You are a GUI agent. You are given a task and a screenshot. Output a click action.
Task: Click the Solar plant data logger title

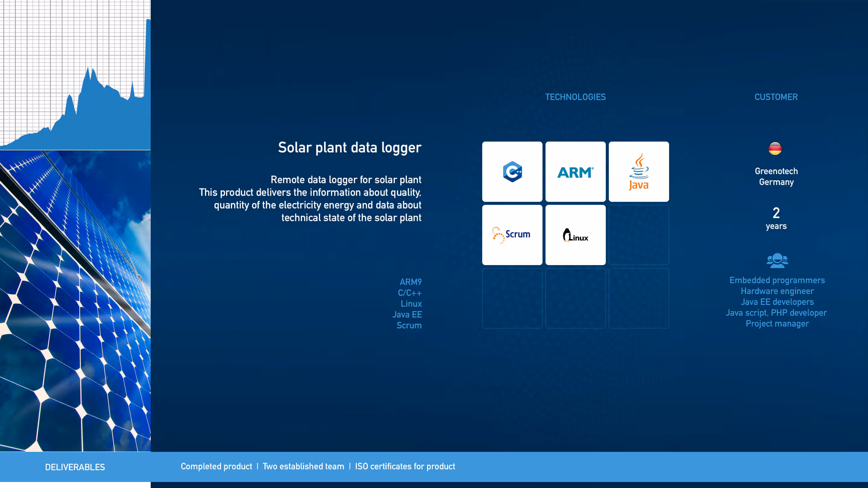coord(349,148)
